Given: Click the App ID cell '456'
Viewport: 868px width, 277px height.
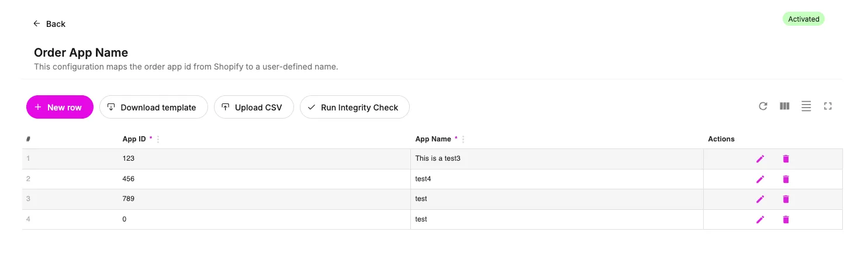Looking at the screenshot, I should click(264, 179).
